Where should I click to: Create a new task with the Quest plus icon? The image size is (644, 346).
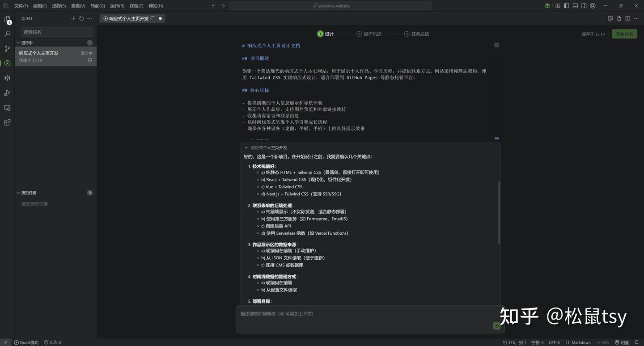coord(73,18)
